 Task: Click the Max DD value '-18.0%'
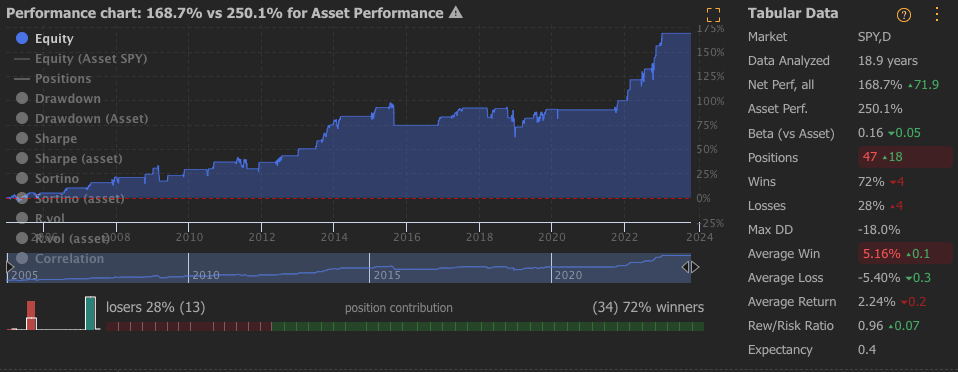[x=879, y=230]
